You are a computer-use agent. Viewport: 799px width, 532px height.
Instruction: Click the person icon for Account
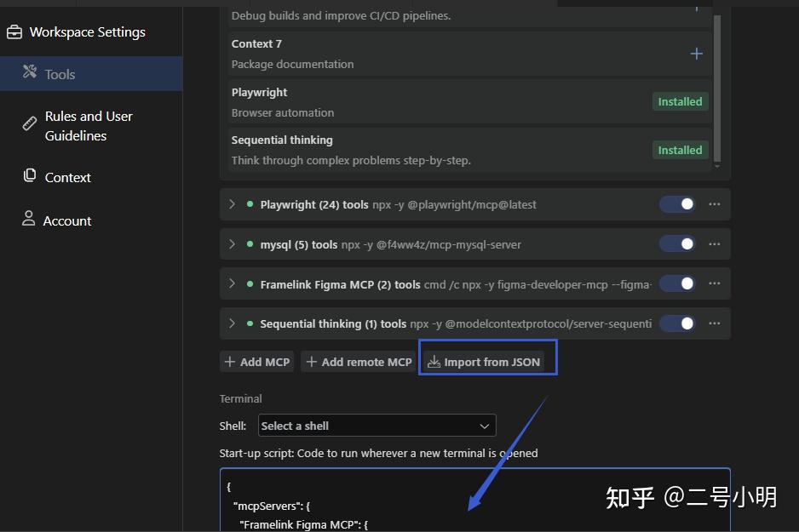click(x=29, y=219)
